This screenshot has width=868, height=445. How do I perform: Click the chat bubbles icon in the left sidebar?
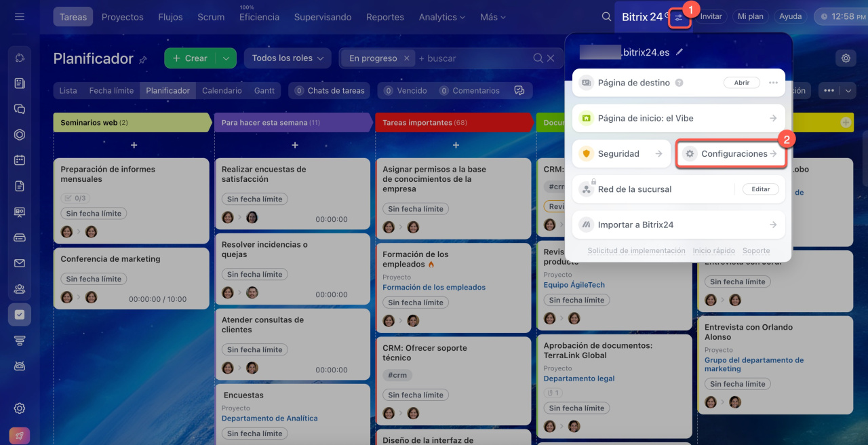click(20, 109)
